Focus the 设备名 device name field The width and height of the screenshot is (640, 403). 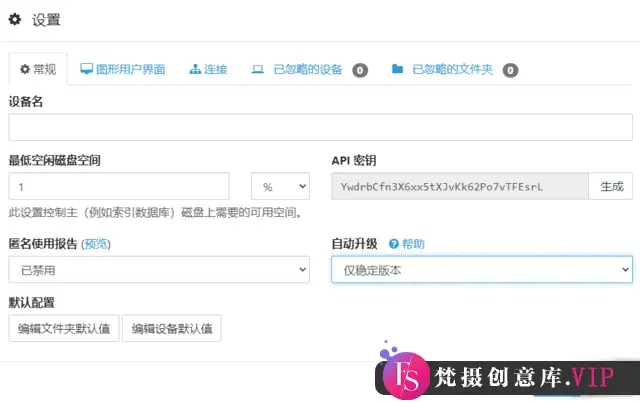click(x=320, y=127)
